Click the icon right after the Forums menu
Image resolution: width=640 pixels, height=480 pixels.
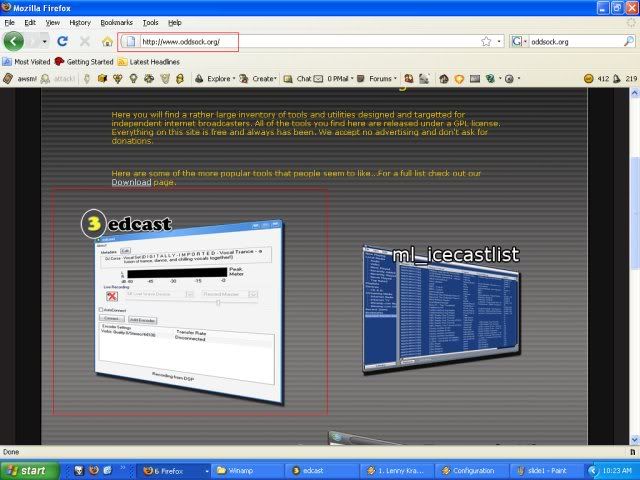[x=409, y=78]
